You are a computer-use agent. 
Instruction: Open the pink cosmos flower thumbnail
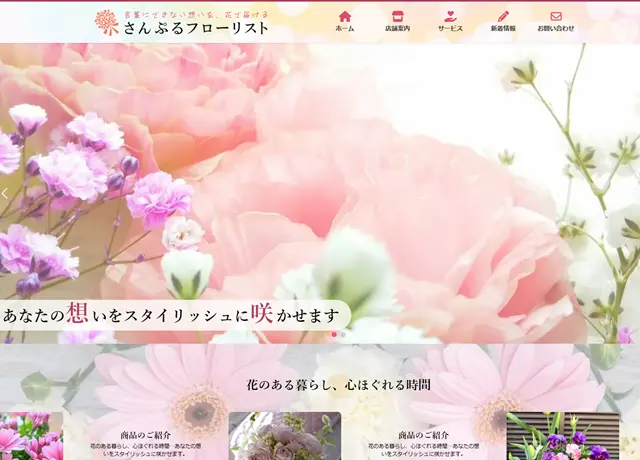(31, 436)
